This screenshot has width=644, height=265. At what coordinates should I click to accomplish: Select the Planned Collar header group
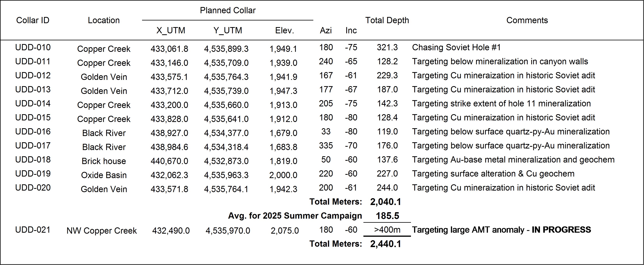click(x=228, y=11)
